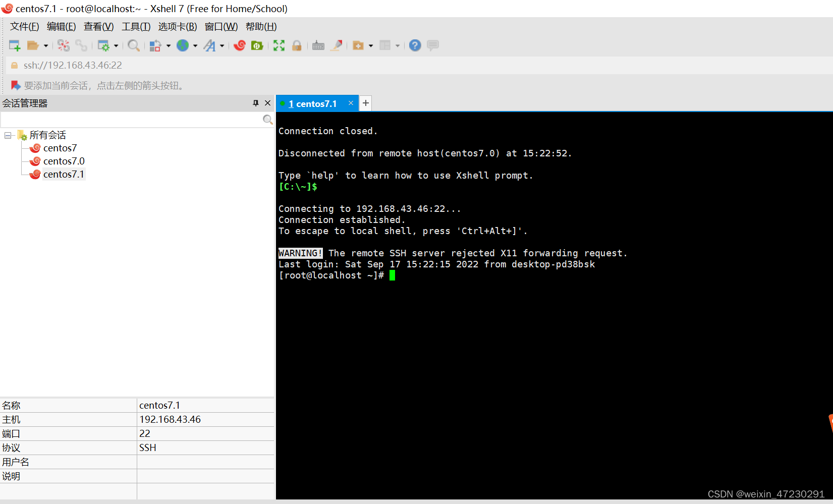Launch Xftp green toolbar icon
833x504 pixels.
click(x=257, y=45)
